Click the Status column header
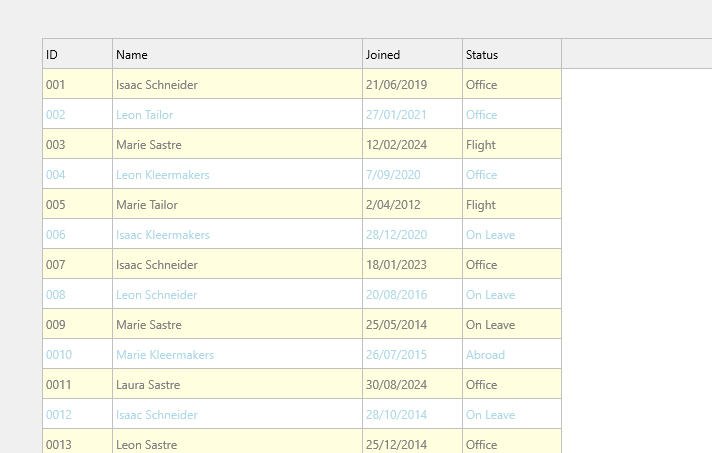The image size is (712, 453). click(x=512, y=54)
